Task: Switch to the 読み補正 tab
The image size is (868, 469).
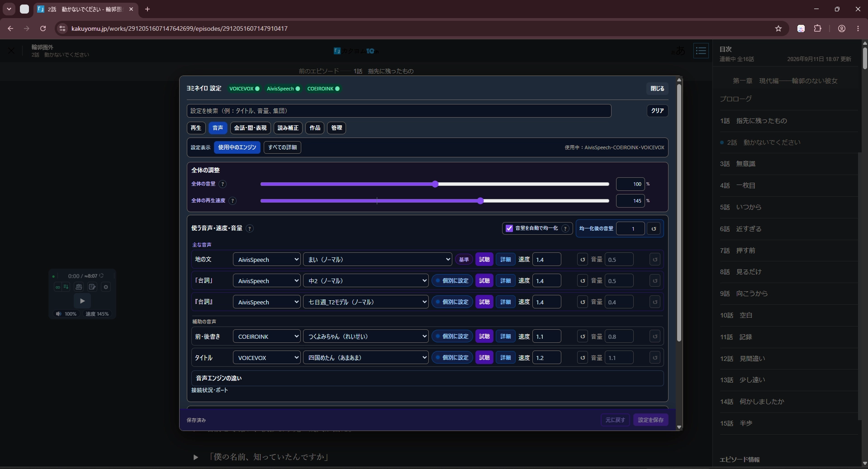Action: (288, 128)
